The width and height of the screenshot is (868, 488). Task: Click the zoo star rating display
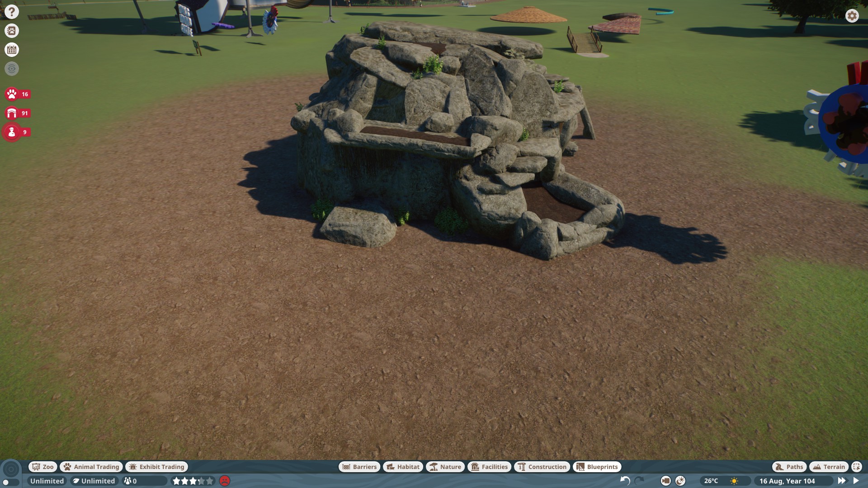[193, 481]
